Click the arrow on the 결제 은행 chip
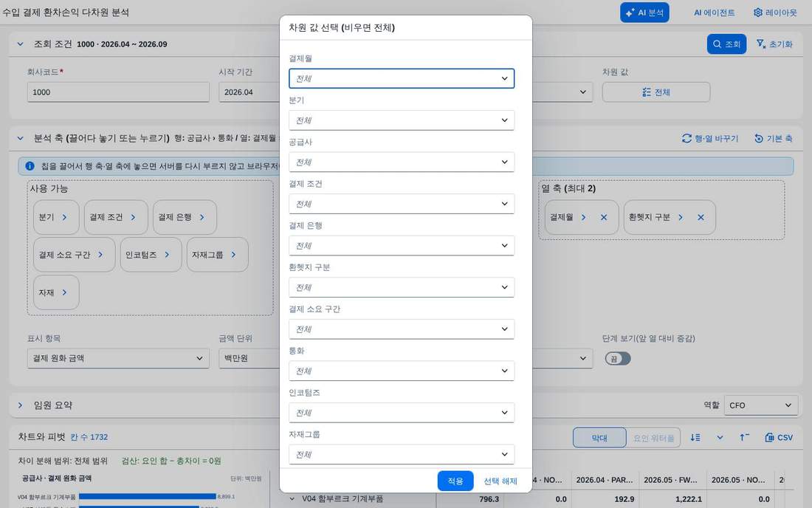This screenshot has width=812, height=508. click(202, 217)
